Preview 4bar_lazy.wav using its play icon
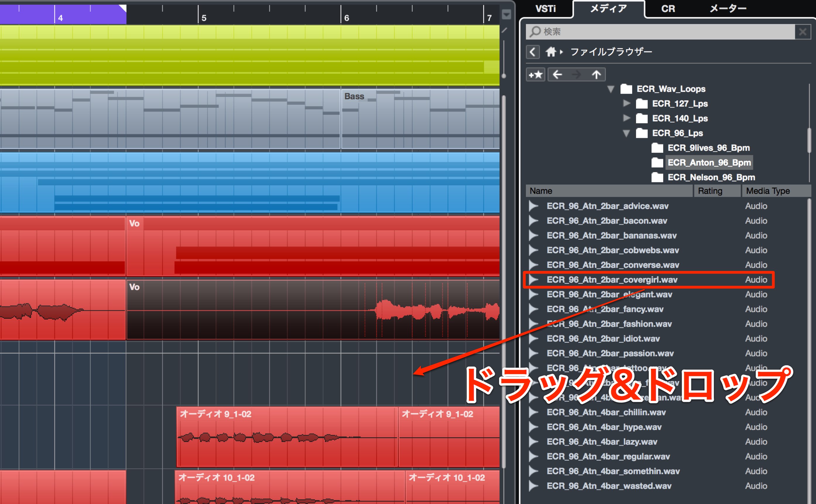 click(x=534, y=442)
